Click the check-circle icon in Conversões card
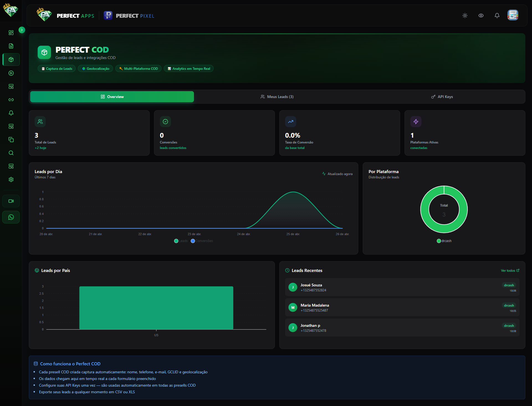This screenshot has height=406, width=532. click(x=165, y=122)
